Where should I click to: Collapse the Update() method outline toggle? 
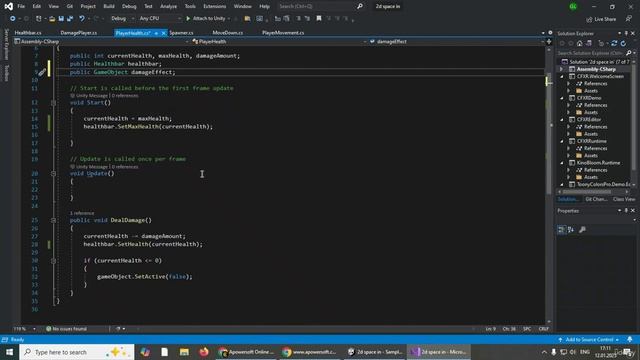53,174
